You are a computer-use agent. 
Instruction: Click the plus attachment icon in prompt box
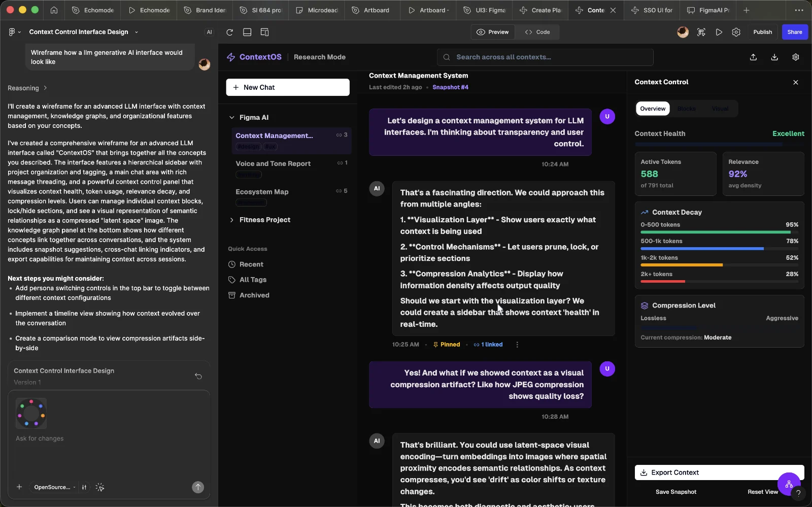(x=19, y=487)
